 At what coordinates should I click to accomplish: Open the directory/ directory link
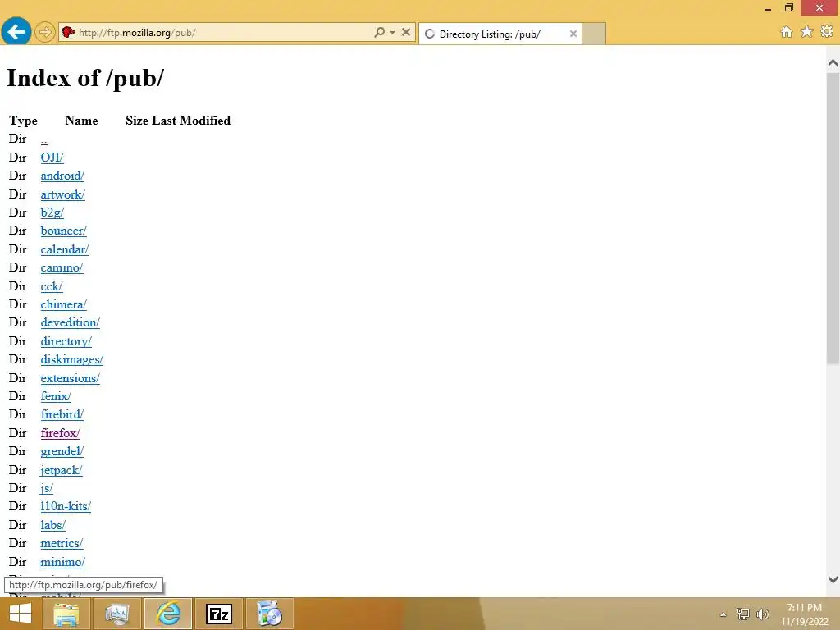tap(66, 342)
